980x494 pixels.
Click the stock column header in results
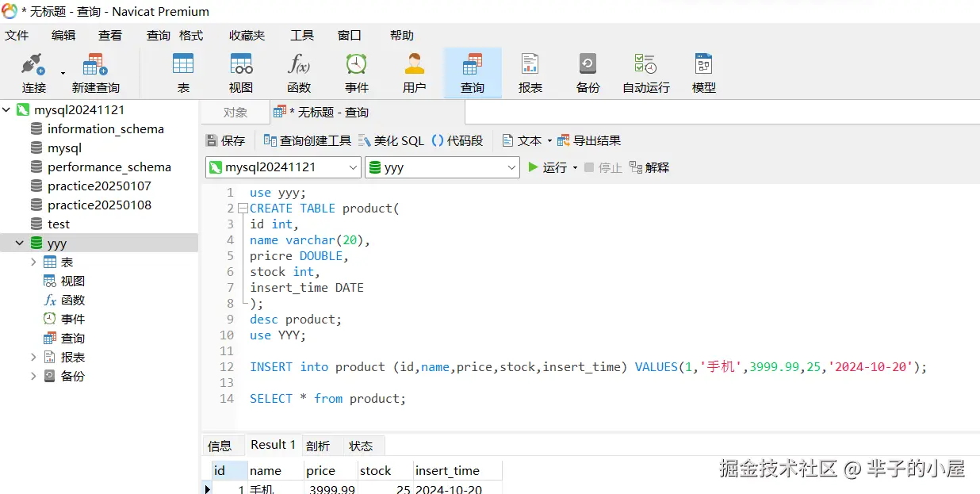[x=385, y=470]
